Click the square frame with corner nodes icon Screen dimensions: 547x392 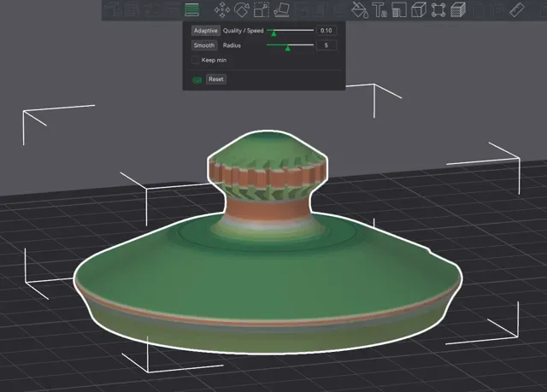pyautogui.click(x=438, y=9)
